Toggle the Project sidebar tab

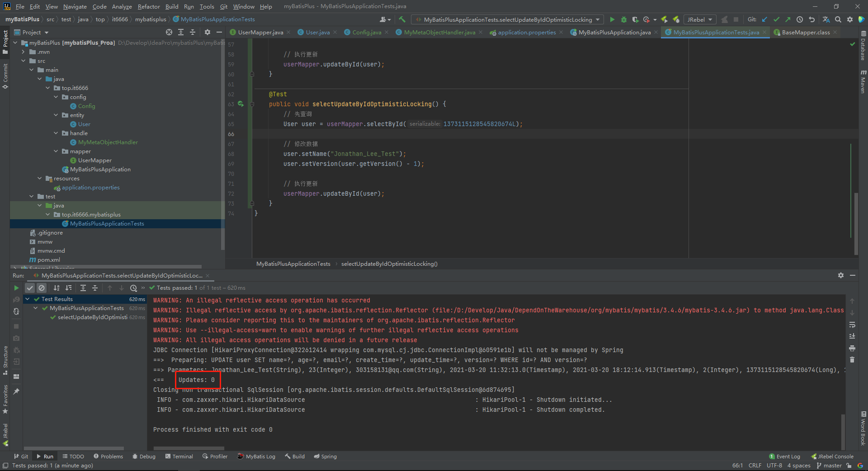click(x=5, y=42)
